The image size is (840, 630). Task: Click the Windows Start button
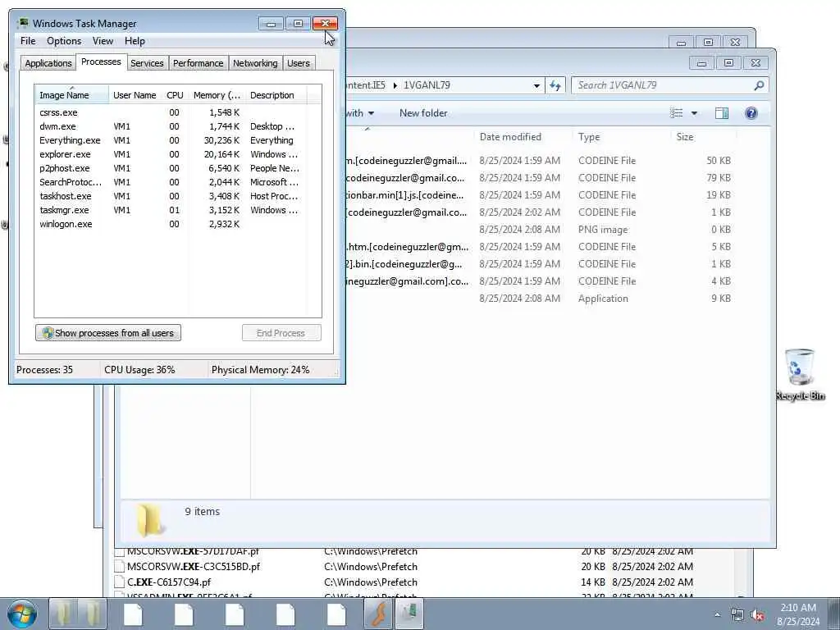pos(22,614)
